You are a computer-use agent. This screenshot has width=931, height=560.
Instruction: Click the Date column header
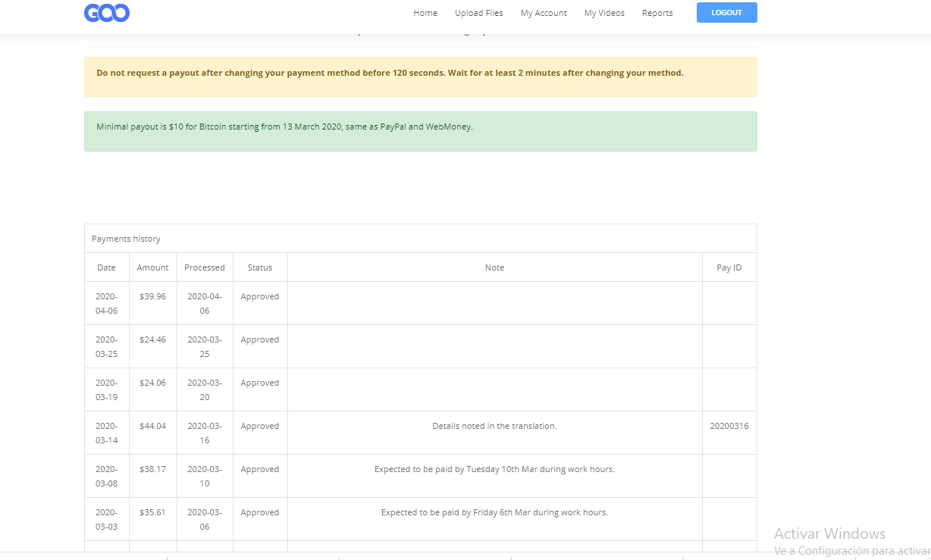pos(106,267)
